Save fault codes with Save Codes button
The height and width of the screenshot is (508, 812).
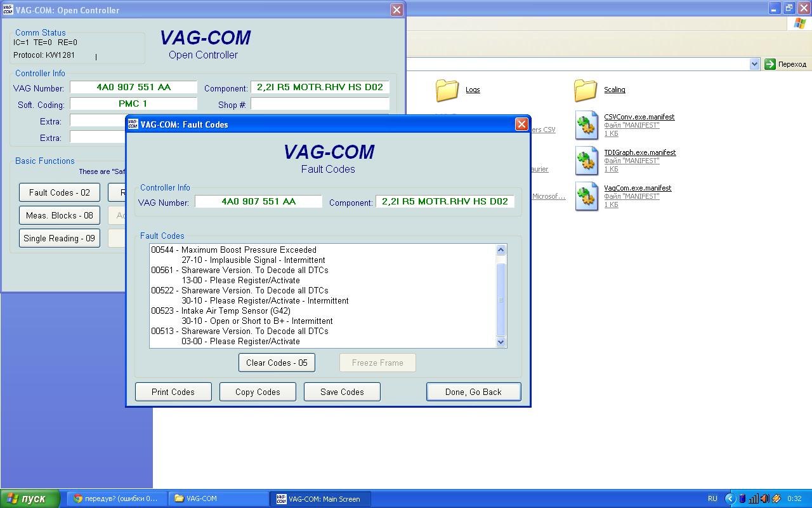click(342, 392)
